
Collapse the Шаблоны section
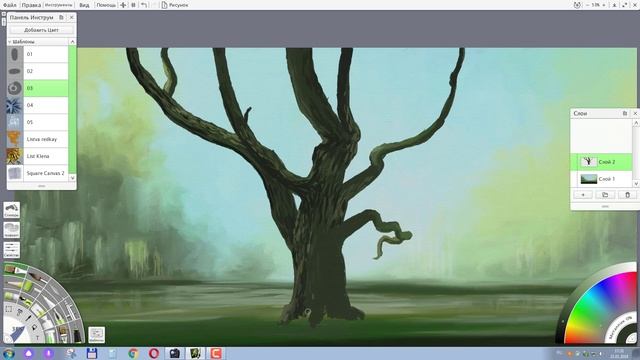(x=10, y=42)
